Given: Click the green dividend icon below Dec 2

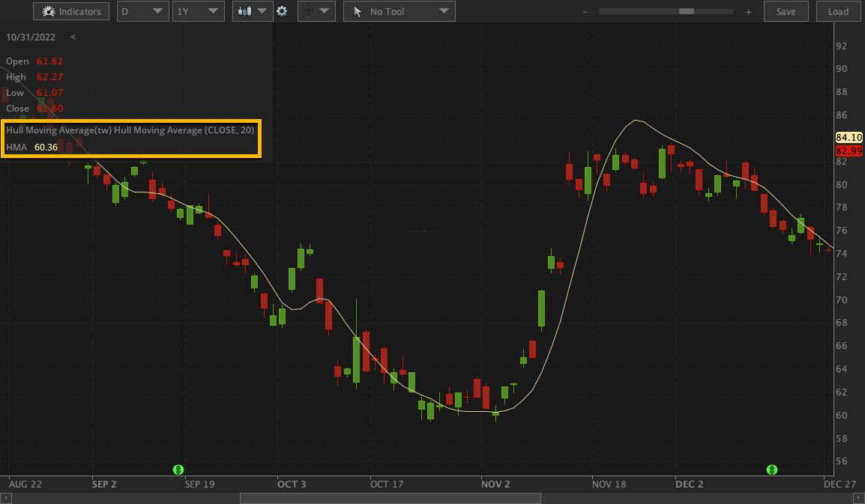Looking at the screenshot, I should [771, 470].
